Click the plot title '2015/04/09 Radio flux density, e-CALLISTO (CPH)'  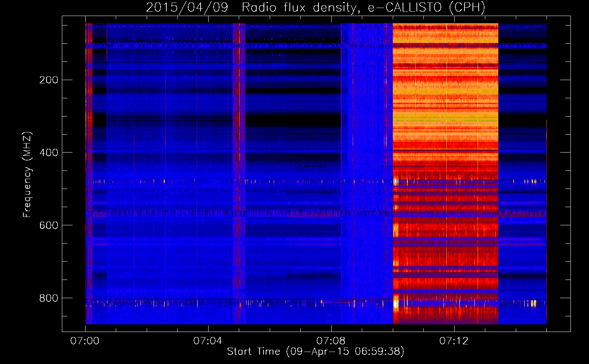[316, 7]
